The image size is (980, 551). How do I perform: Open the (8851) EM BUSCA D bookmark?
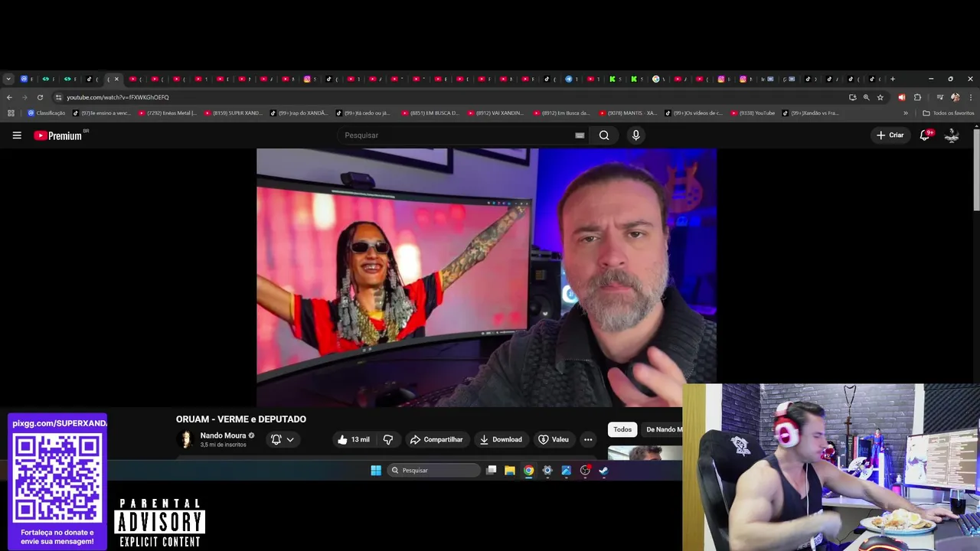pyautogui.click(x=431, y=113)
